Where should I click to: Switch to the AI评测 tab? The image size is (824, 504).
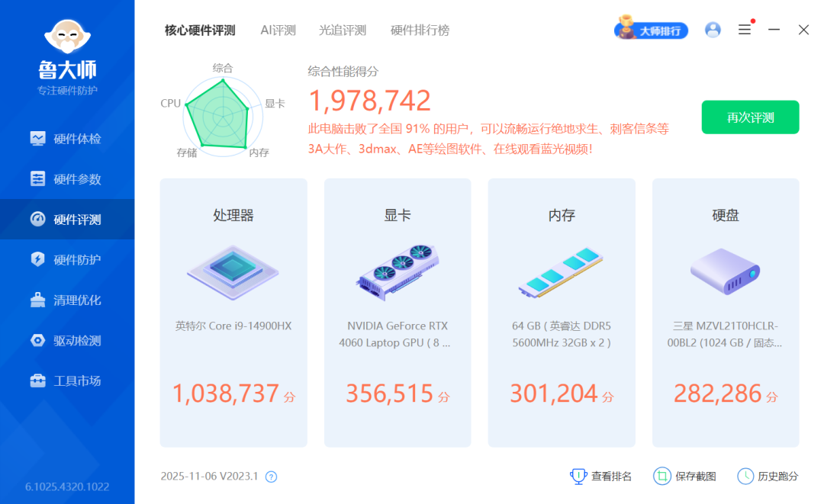point(278,30)
